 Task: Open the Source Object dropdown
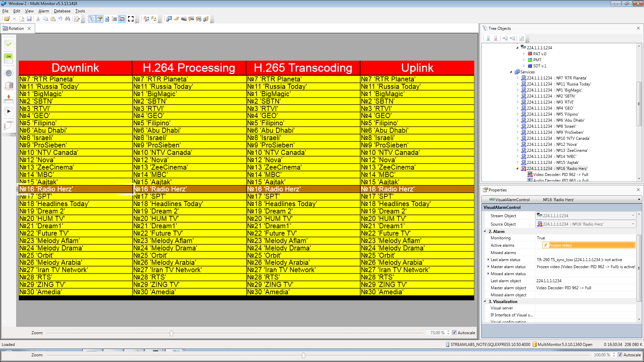(x=633, y=224)
